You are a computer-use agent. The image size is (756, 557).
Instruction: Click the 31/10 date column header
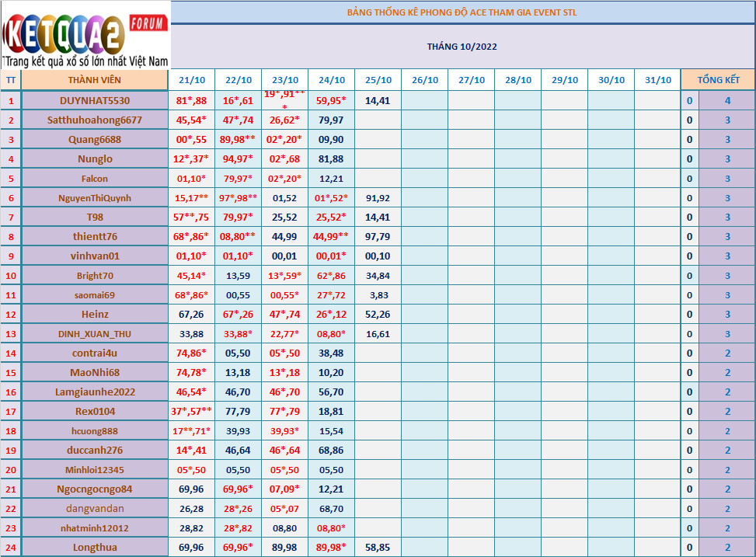click(657, 80)
